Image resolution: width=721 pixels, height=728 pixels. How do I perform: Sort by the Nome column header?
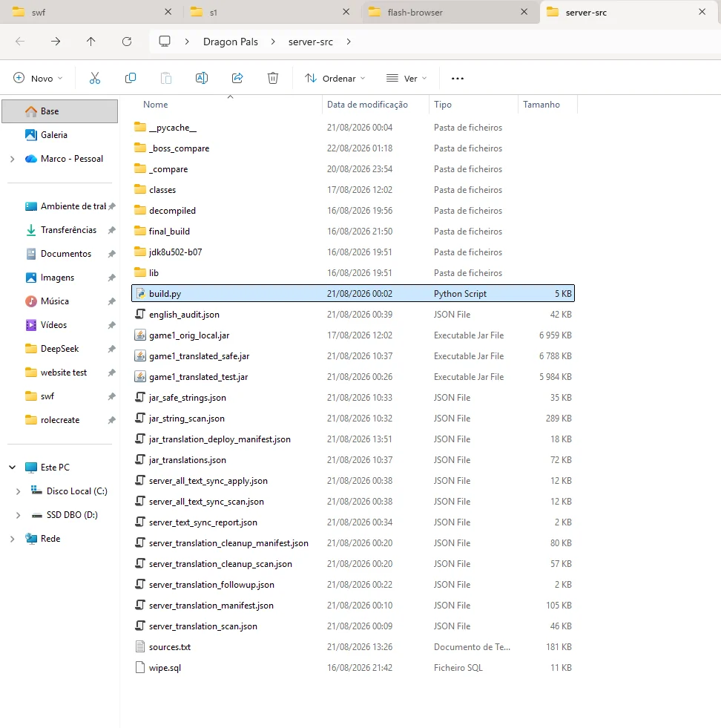coord(156,105)
